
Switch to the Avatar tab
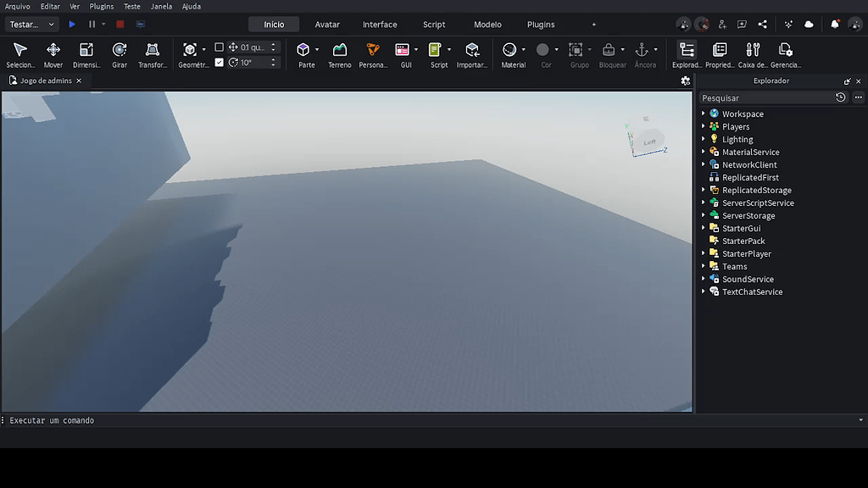pos(327,25)
